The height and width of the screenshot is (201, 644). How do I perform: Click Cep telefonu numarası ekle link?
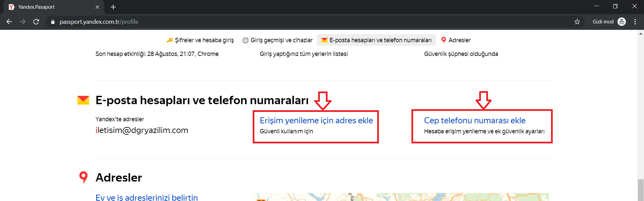point(475,121)
